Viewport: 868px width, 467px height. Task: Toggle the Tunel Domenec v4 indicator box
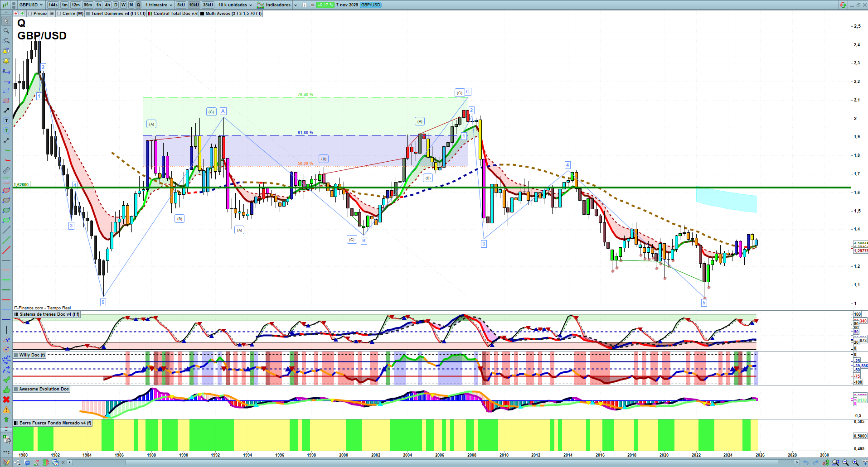tap(88, 14)
